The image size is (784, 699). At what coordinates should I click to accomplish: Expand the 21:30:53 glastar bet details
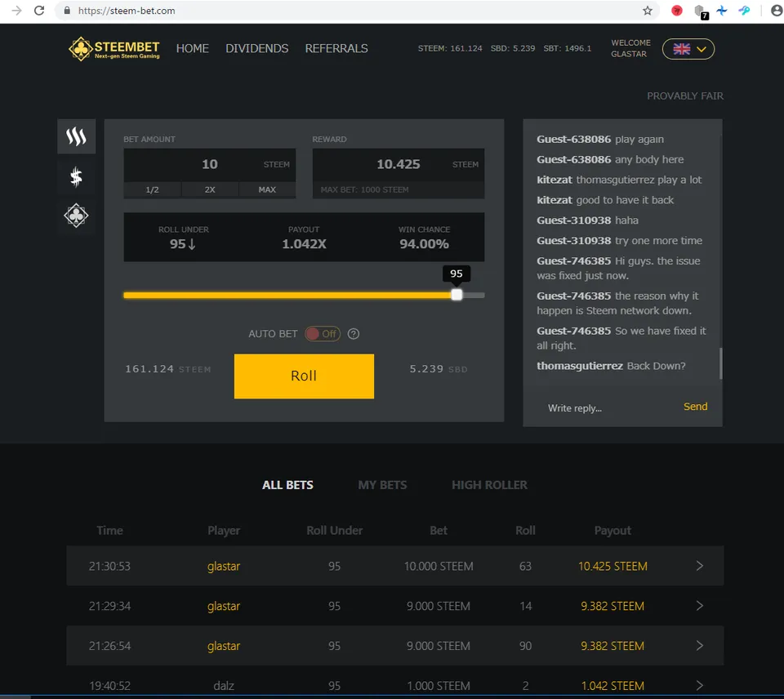coord(700,566)
